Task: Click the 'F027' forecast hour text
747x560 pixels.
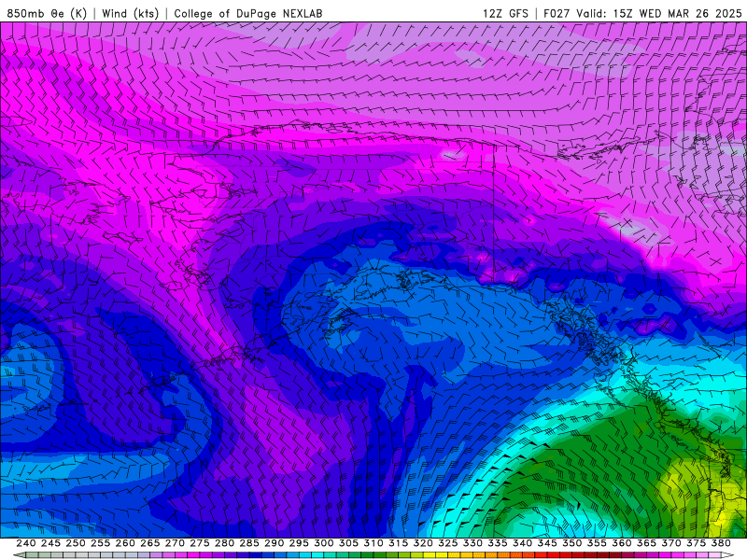Action: pos(557,13)
